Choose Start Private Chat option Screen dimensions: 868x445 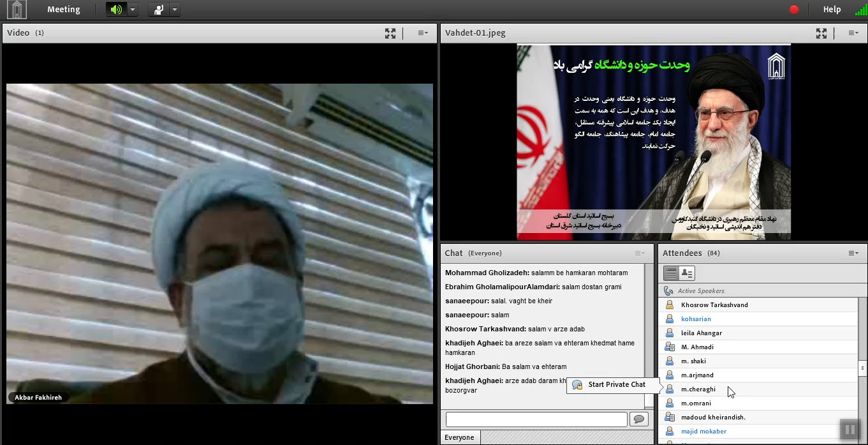[616, 384]
